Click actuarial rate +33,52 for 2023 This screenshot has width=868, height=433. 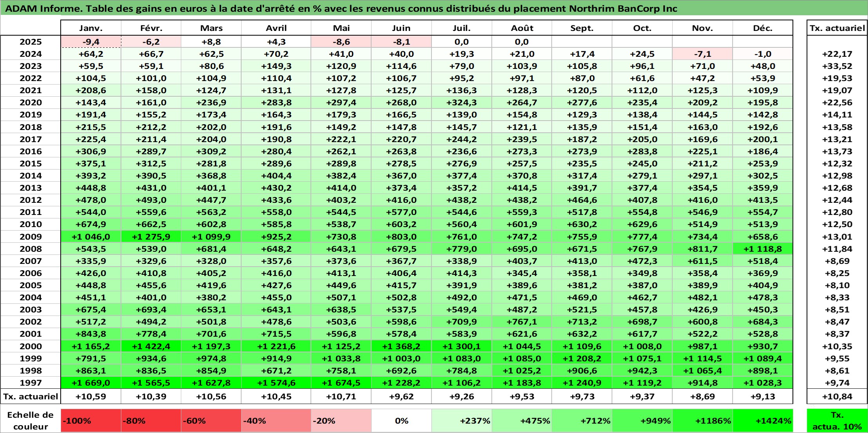pyautogui.click(x=837, y=66)
